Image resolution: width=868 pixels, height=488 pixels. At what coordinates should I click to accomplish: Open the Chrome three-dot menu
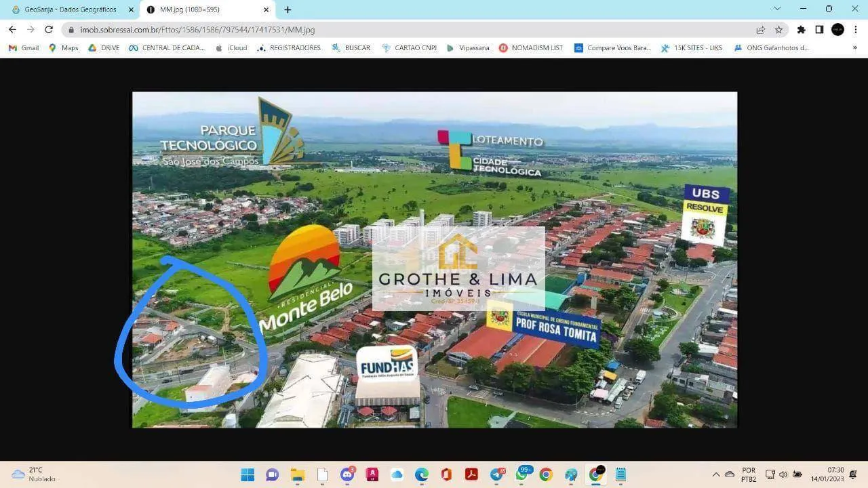point(856,30)
